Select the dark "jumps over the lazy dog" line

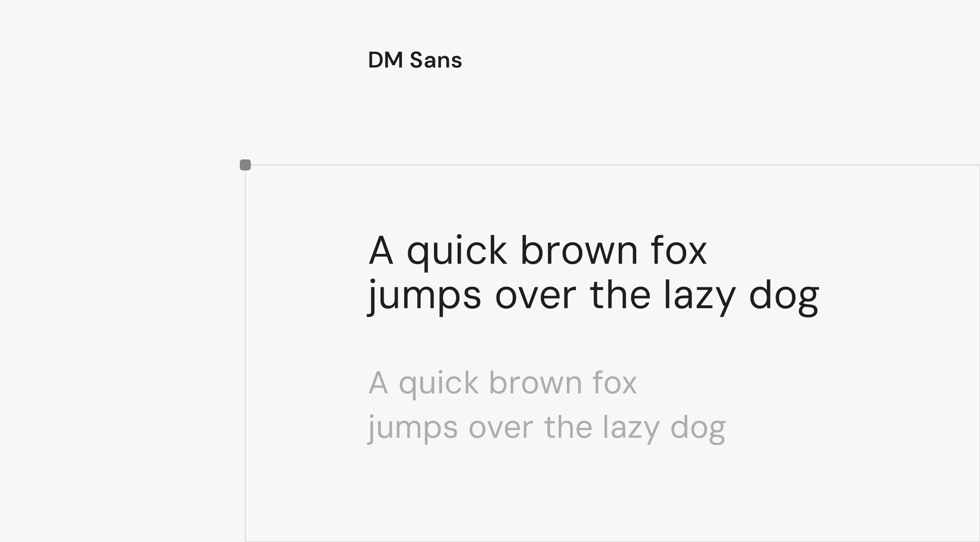(593, 296)
